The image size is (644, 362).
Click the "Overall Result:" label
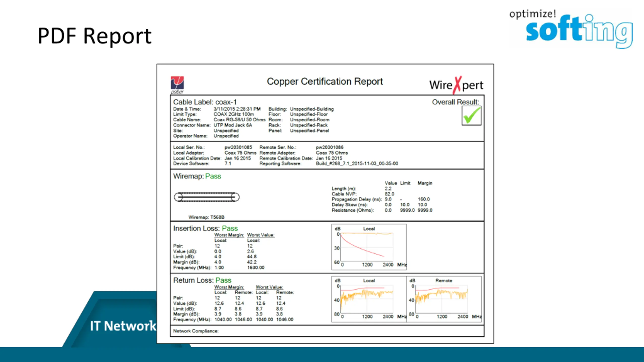(x=455, y=102)
